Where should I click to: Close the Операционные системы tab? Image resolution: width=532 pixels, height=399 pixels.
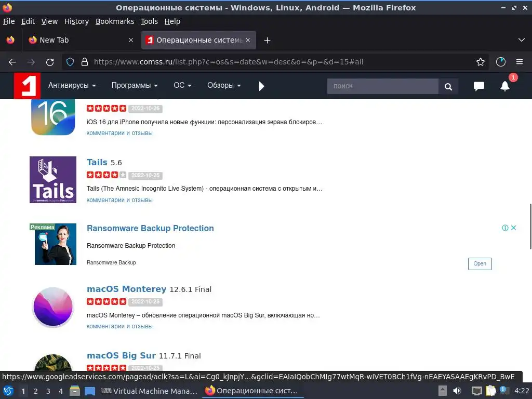click(x=248, y=40)
